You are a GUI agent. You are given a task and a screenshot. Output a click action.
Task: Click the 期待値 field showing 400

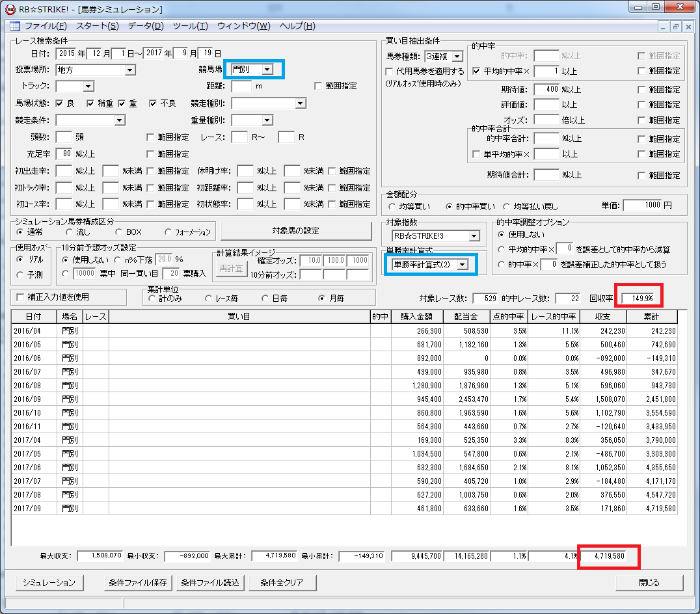(x=546, y=89)
